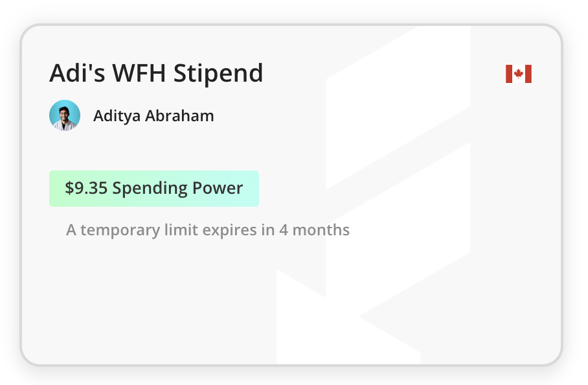Click the card title Adi's WFH Stipend
Image resolution: width=588 pixels, height=385 pixels.
[156, 73]
